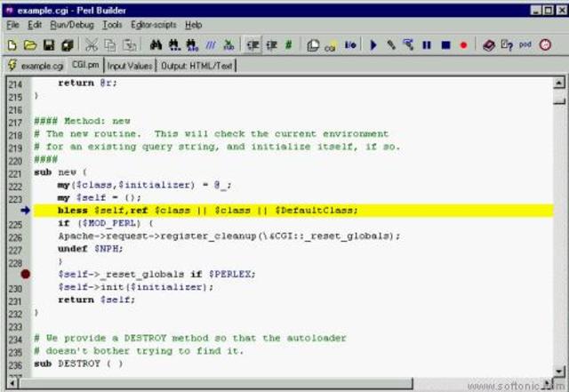Cut selection with the scissors icon
The width and height of the screenshot is (569, 392).
click(91, 45)
